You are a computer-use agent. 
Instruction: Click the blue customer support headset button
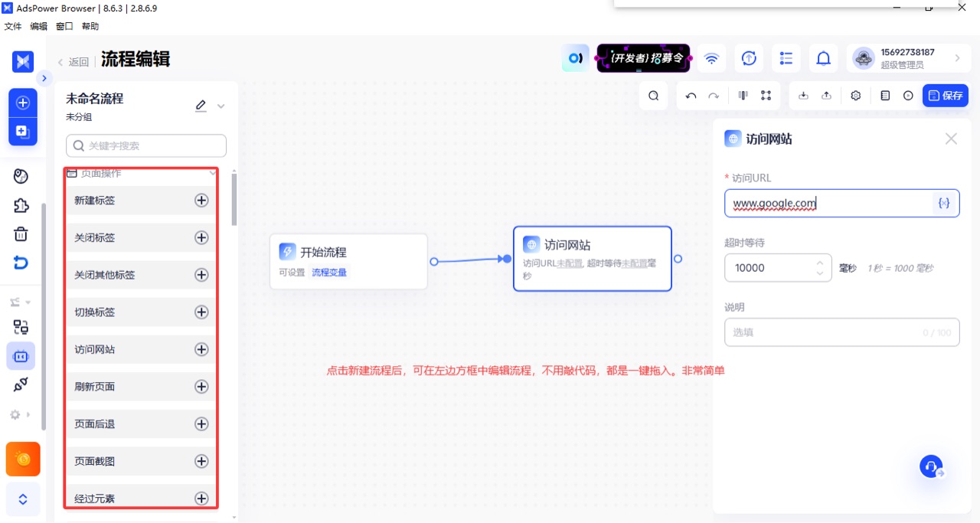pos(931,466)
